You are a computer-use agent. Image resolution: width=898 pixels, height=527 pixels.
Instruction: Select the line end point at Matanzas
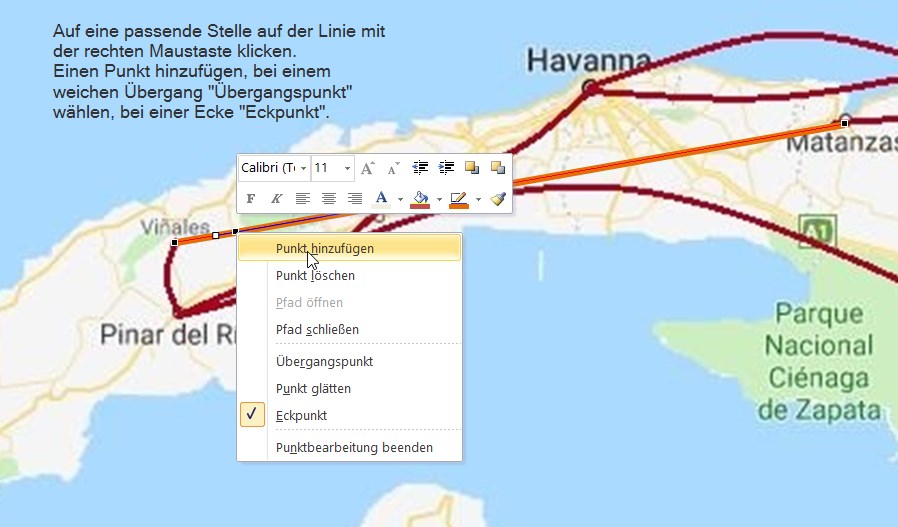[x=844, y=123]
